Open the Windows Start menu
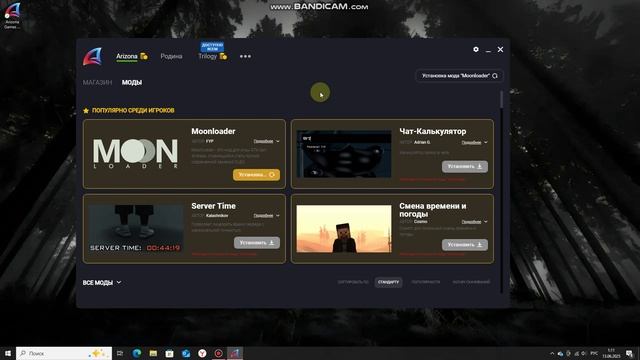640x360 pixels. tap(7, 353)
